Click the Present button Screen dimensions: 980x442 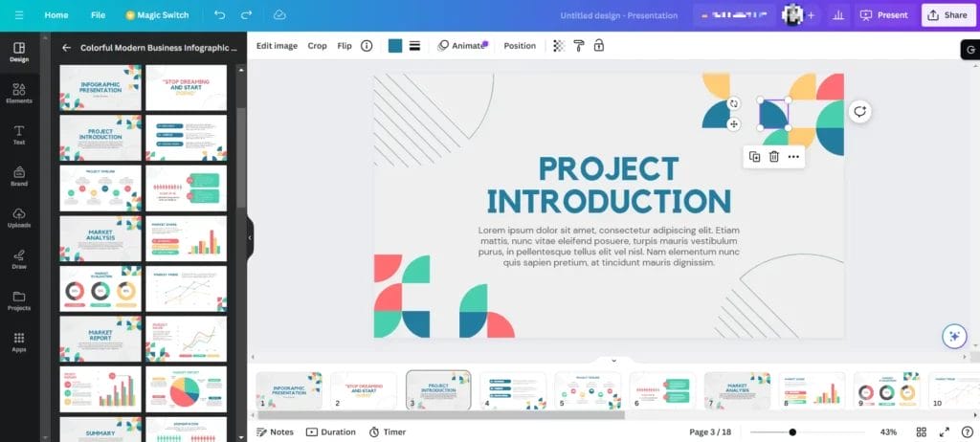(884, 15)
